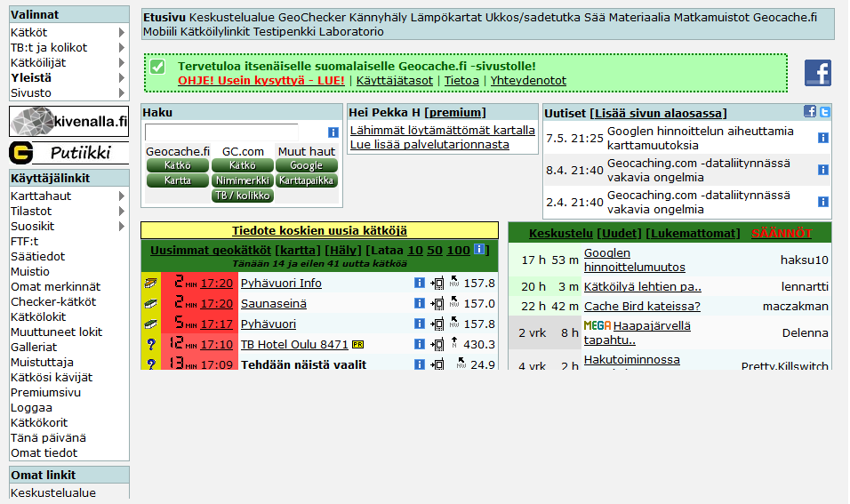850x504 pixels.
Task: Click the green checkmark in welcome banner
Action: click(x=157, y=67)
